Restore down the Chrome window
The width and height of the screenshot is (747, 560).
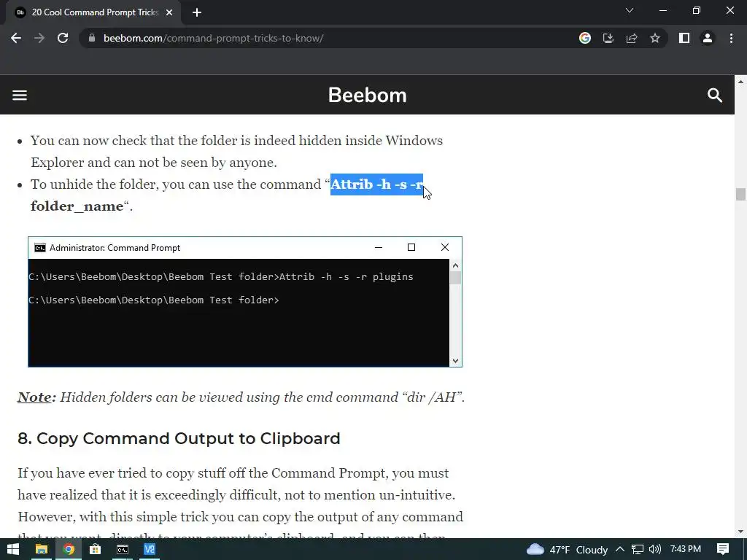(x=697, y=10)
